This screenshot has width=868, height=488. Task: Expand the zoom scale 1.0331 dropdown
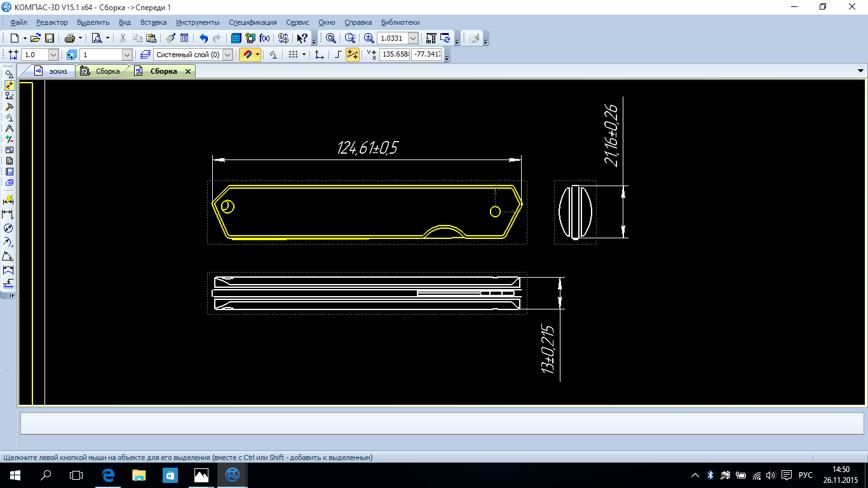[413, 38]
